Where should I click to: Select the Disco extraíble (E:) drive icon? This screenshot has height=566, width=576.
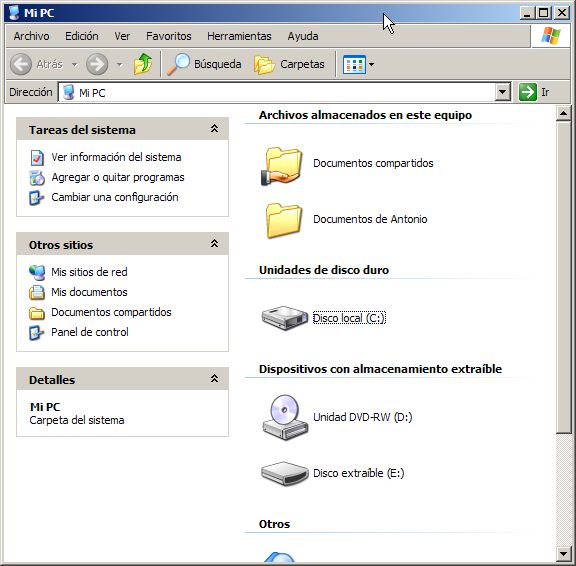(x=284, y=473)
